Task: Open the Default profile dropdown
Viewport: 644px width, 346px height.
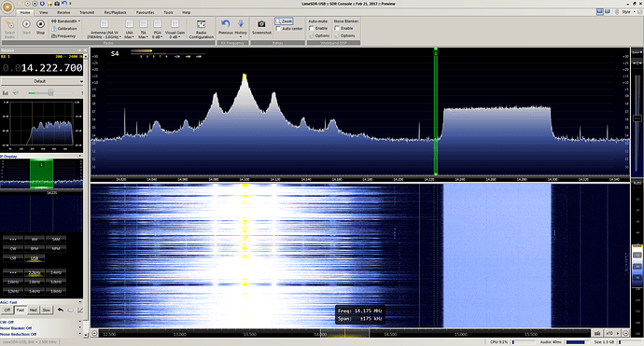Action: coord(41,81)
